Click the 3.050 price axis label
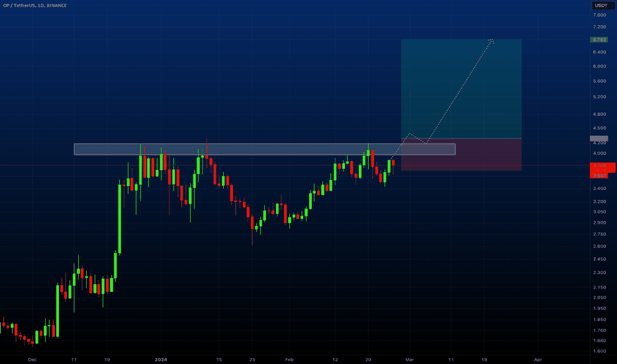Viewport: 617px width, 364px height. tap(599, 212)
